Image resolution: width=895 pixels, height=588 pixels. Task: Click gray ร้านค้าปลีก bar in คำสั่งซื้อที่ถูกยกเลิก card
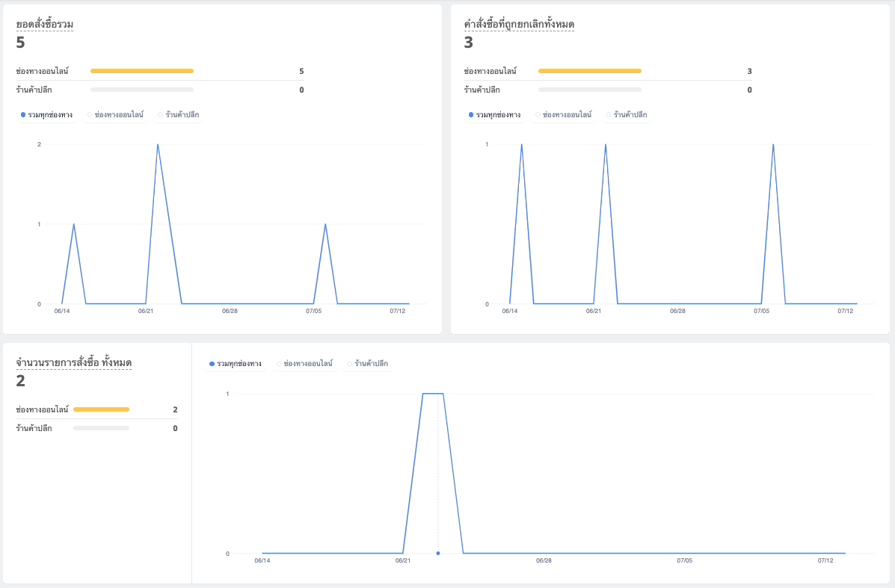(x=590, y=90)
